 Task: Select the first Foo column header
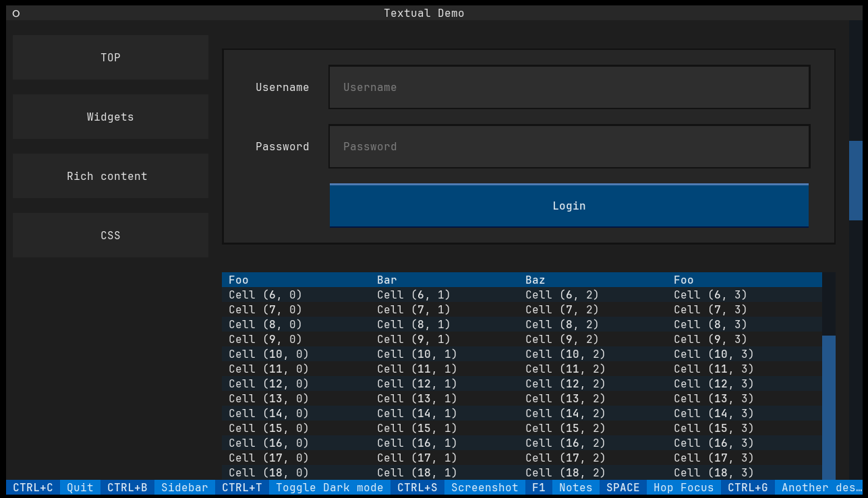pos(239,280)
